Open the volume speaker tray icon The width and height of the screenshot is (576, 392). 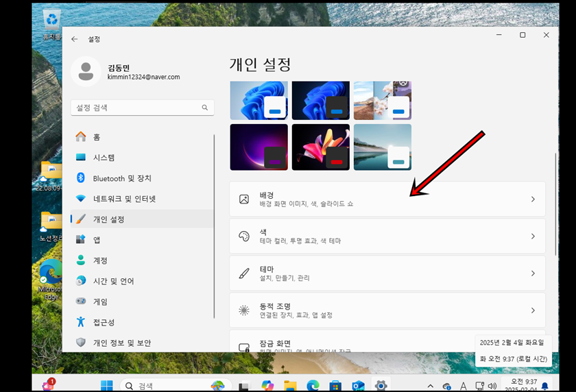[x=492, y=386]
